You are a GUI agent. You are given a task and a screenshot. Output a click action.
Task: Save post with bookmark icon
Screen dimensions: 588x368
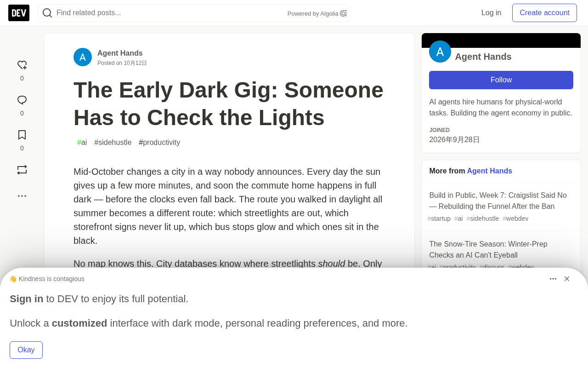[22, 135]
